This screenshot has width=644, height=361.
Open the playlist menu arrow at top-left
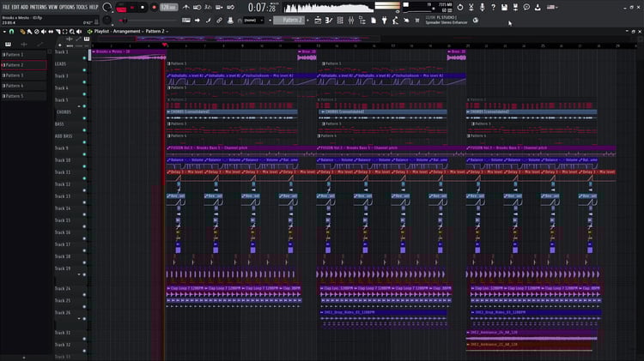pos(4,32)
